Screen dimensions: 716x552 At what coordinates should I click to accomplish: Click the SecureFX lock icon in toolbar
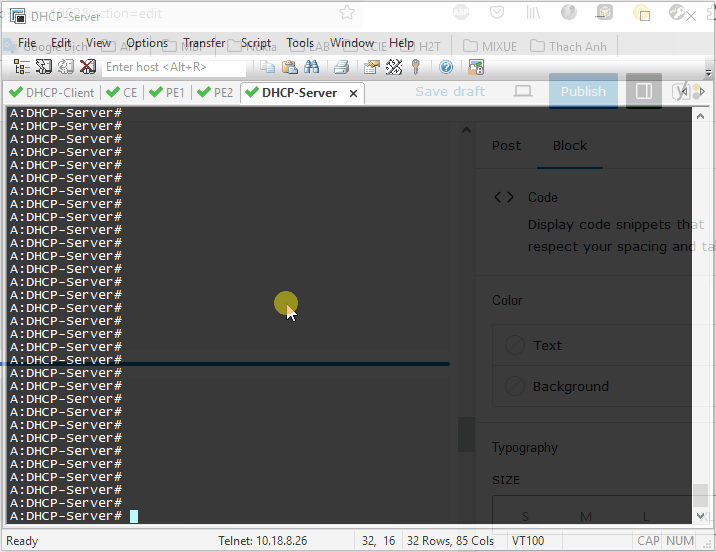[x=476, y=67]
